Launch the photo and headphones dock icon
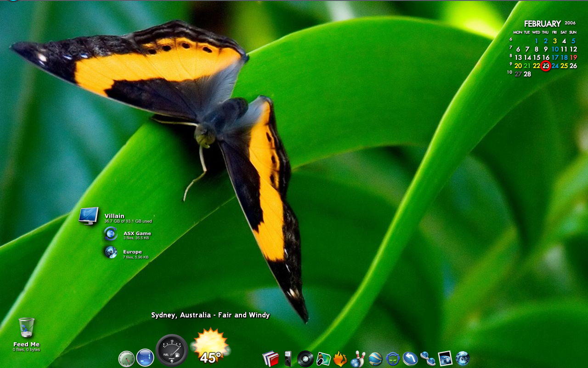 [323, 359]
